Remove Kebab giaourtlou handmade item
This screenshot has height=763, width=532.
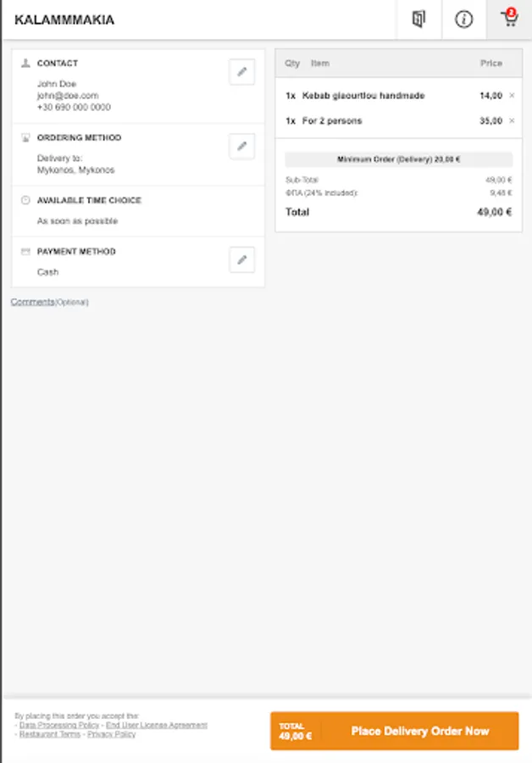(x=512, y=96)
